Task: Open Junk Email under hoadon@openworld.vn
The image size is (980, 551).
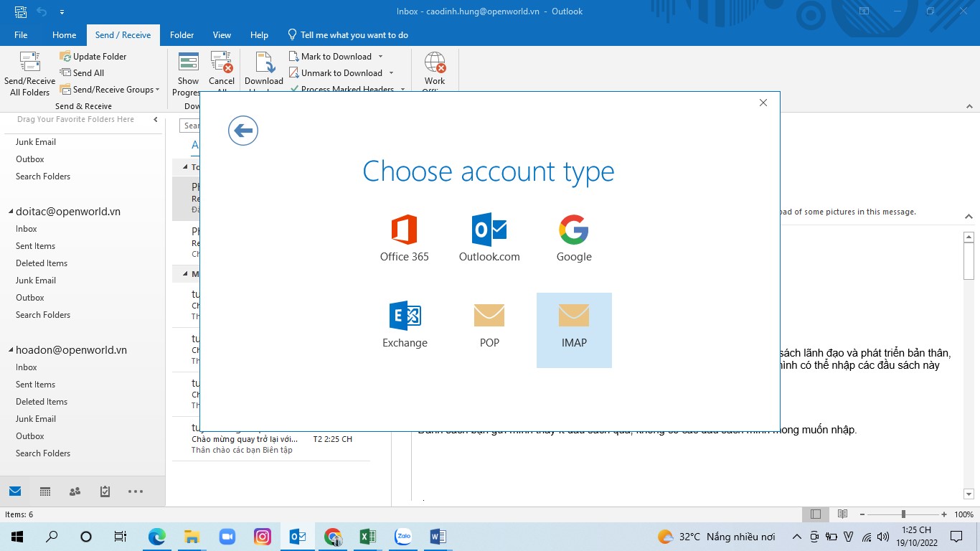Action: click(x=36, y=419)
